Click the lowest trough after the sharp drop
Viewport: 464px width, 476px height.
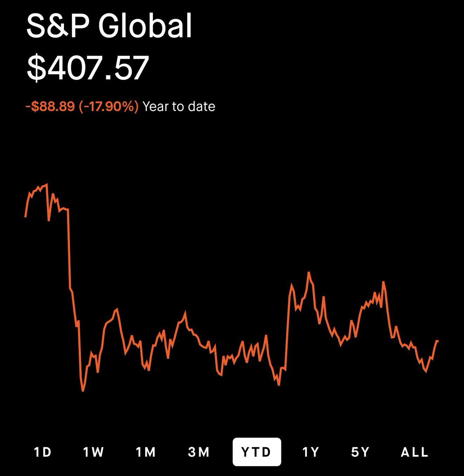coord(83,391)
